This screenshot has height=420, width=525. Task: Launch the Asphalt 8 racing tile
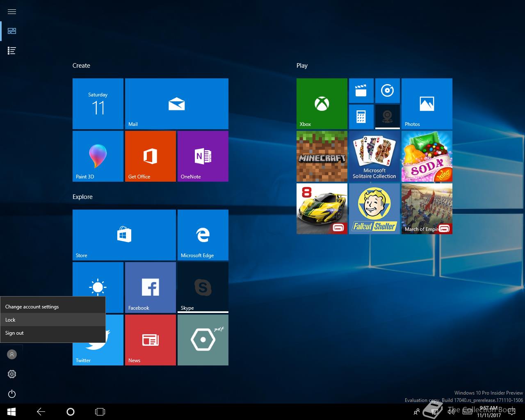coord(322,209)
